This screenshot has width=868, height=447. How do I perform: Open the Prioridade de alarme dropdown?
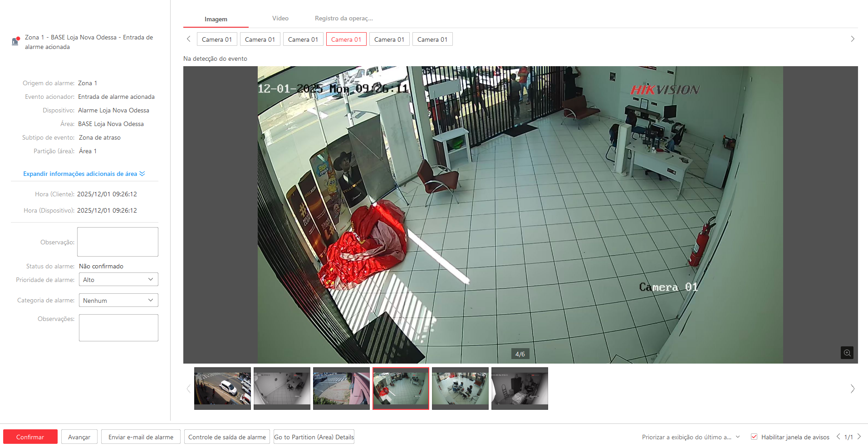pos(118,280)
